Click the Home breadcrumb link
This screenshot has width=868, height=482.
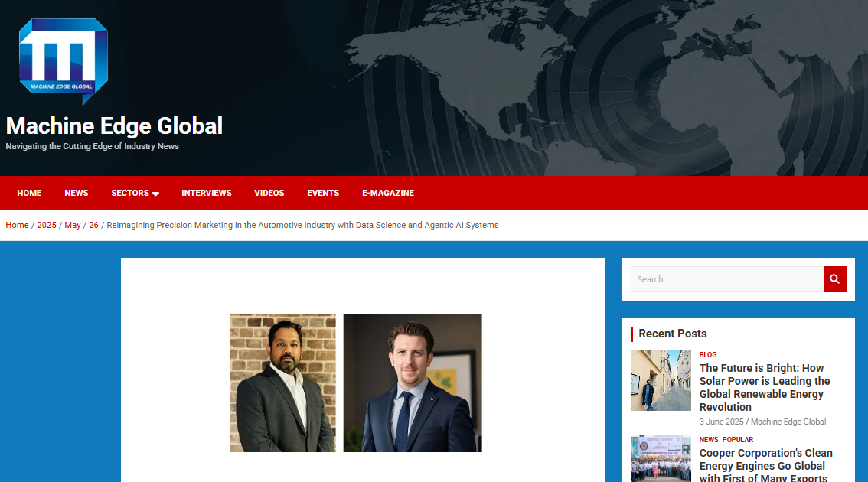[x=17, y=225]
